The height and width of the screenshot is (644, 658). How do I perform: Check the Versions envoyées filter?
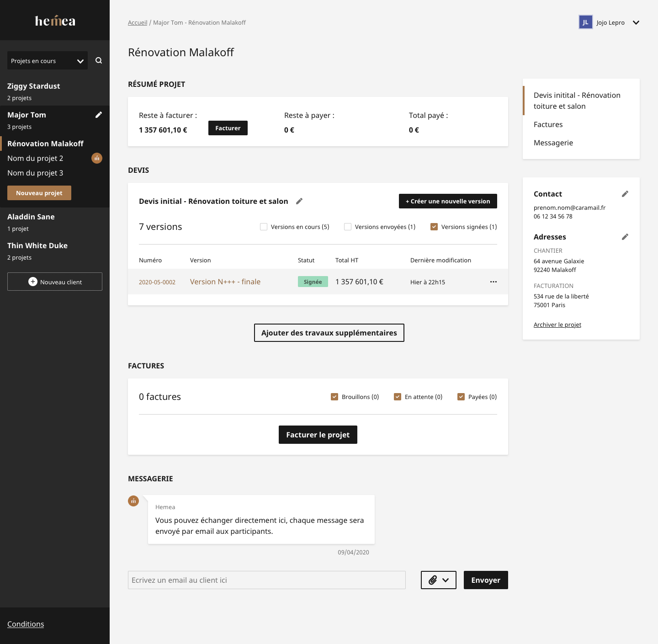(348, 227)
